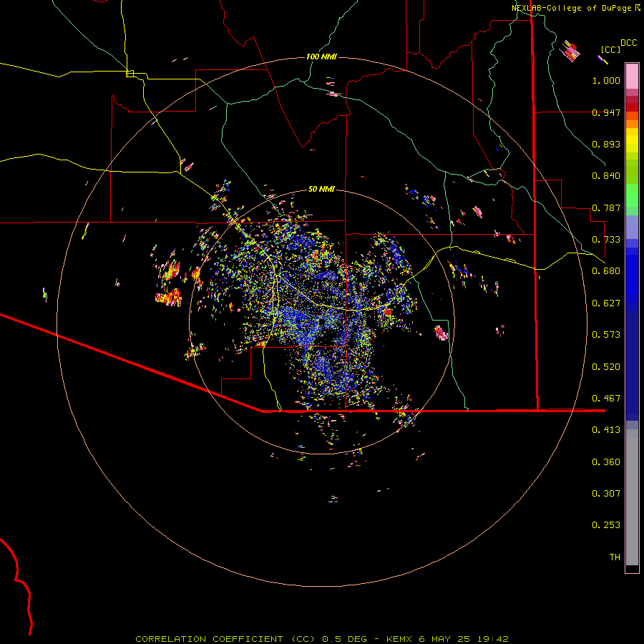Click the 0.733 color scale value
Screen dimensions: 644x644
[606, 240]
